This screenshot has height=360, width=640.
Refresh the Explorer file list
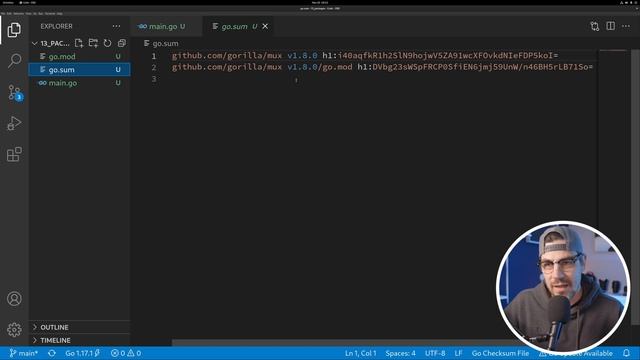(107, 43)
